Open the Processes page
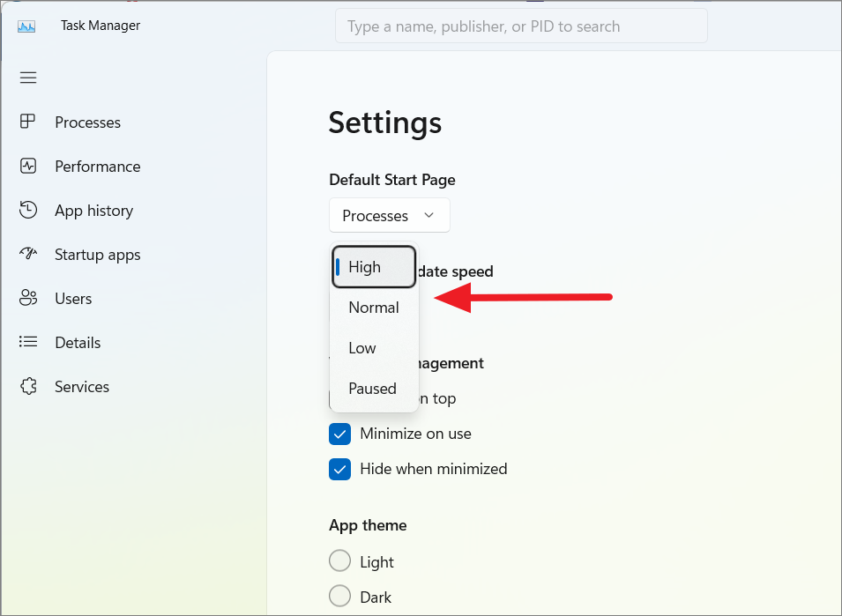This screenshot has width=842, height=616. (87, 122)
